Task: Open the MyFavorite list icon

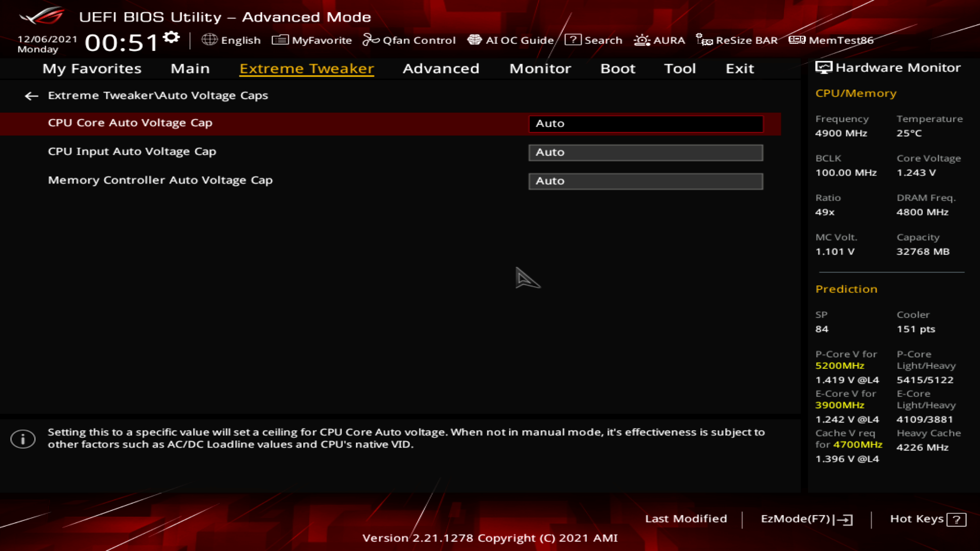Action: coord(280,40)
